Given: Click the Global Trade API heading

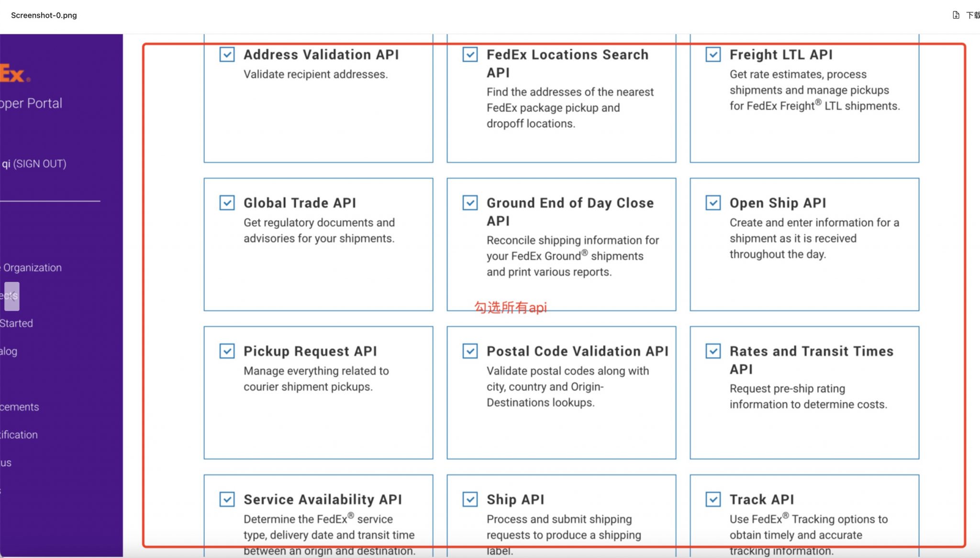Looking at the screenshot, I should (300, 203).
